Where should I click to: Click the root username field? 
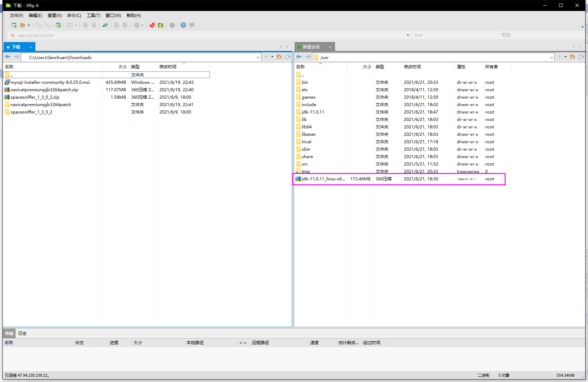pyautogui.click(x=455, y=35)
